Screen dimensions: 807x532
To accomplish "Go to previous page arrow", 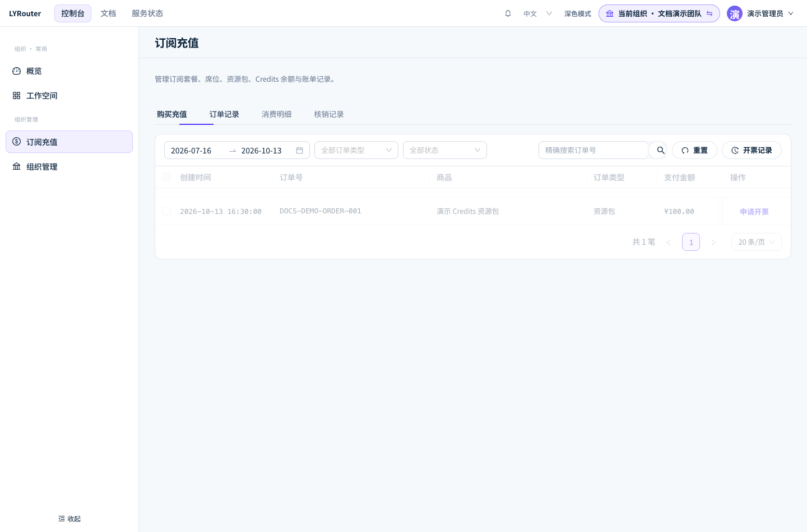I will [x=669, y=242].
